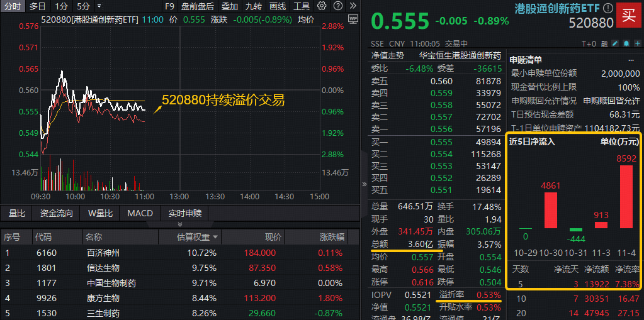Click the stock code 520880 header
This screenshot has width=644, height=320.
(x=591, y=23)
